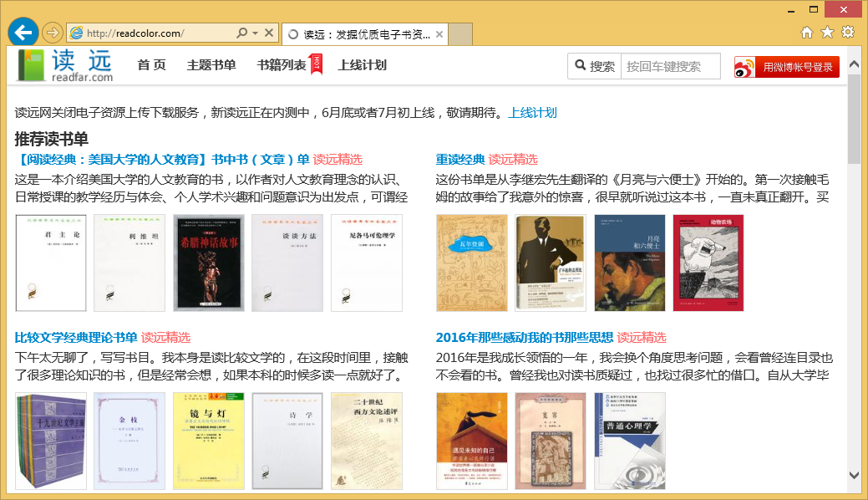868x500 pixels.
Task: Click the 读远 readfar.com logo
Action: click(65, 65)
